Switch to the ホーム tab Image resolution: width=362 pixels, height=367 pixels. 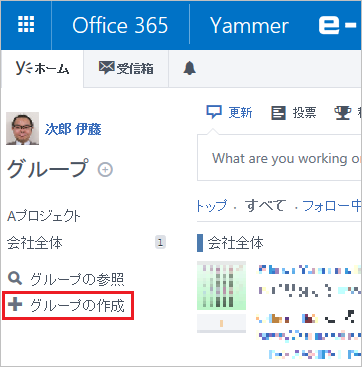pos(42,69)
